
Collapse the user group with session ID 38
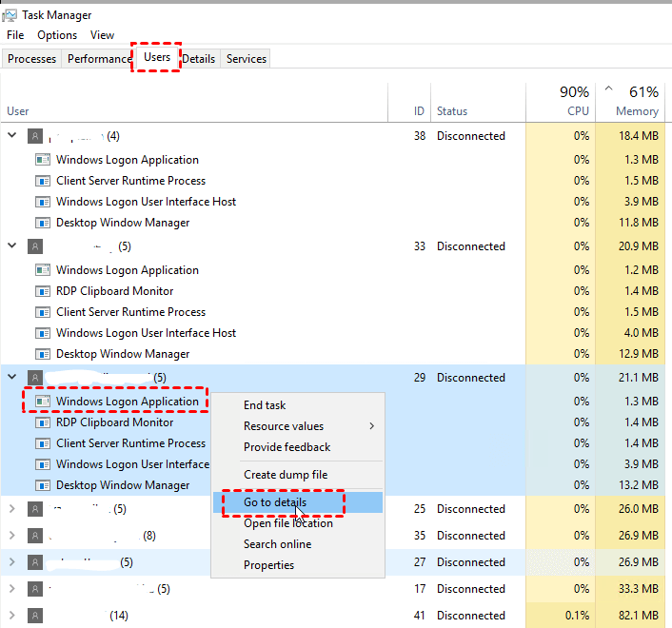pos(12,136)
